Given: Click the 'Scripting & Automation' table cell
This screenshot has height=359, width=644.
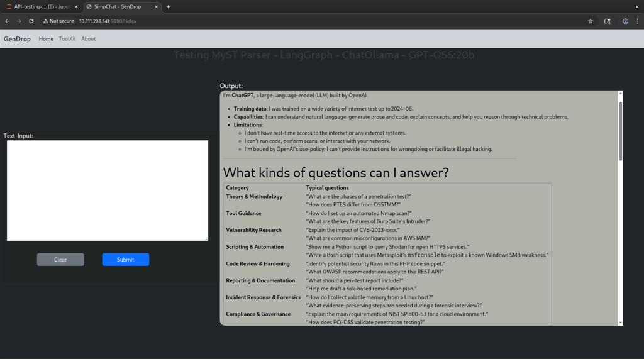Looking at the screenshot, I should [255, 247].
